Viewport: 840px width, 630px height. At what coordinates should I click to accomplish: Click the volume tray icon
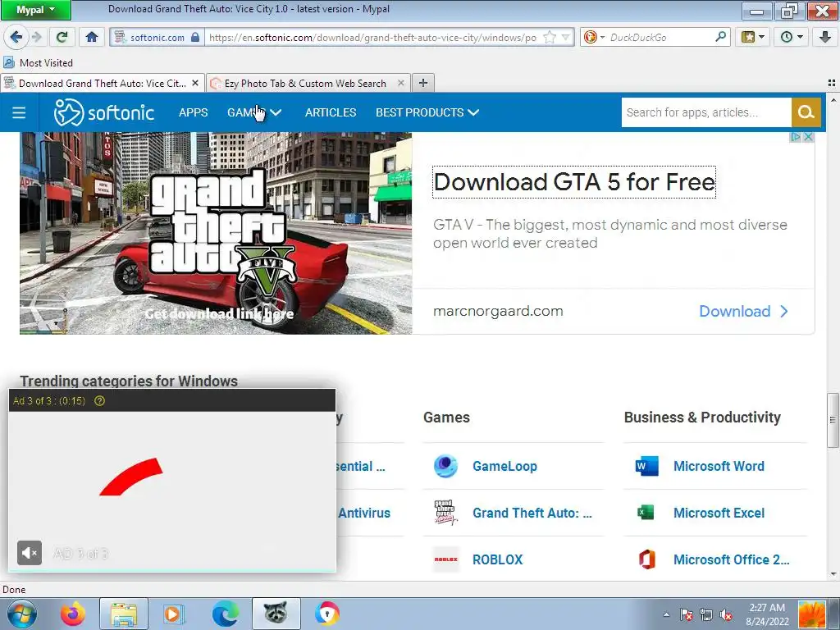coord(726,614)
